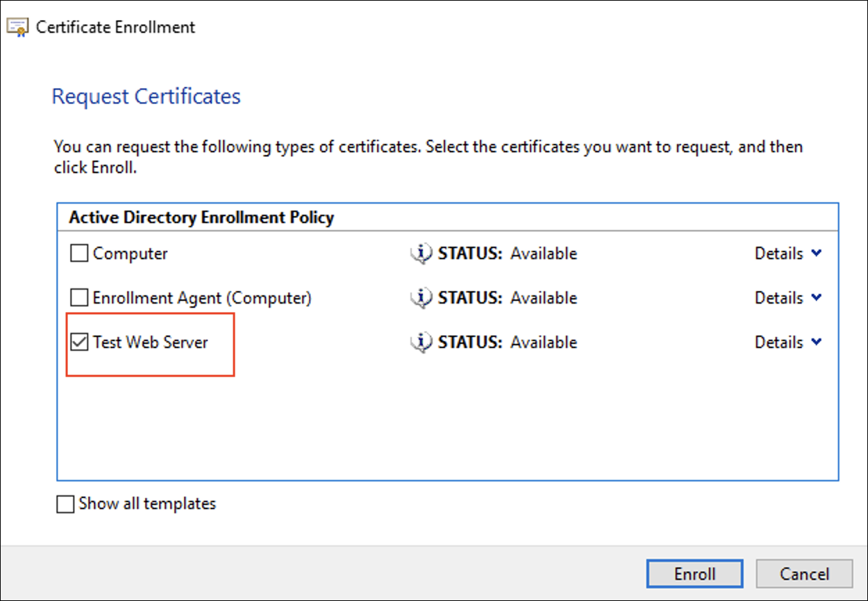Click the Certificate Enrollment window title text
The height and width of the screenshot is (601, 868).
(x=115, y=28)
